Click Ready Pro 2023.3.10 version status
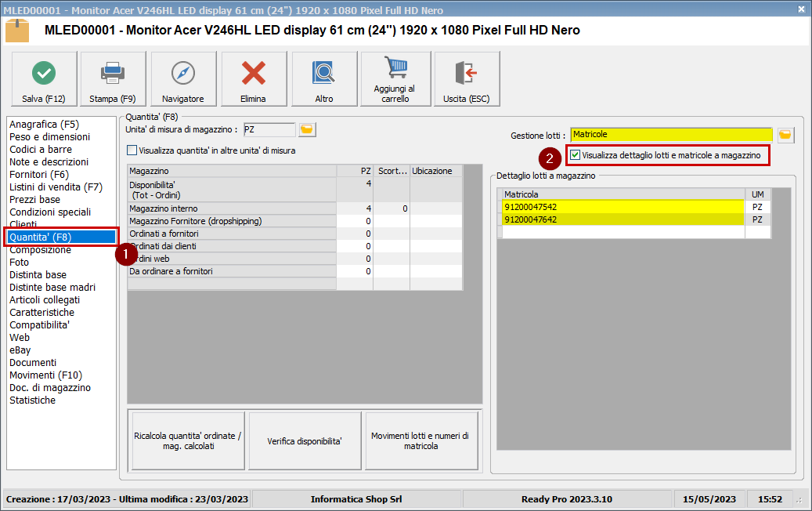Viewport: 812px width, 511px height. [567, 499]
